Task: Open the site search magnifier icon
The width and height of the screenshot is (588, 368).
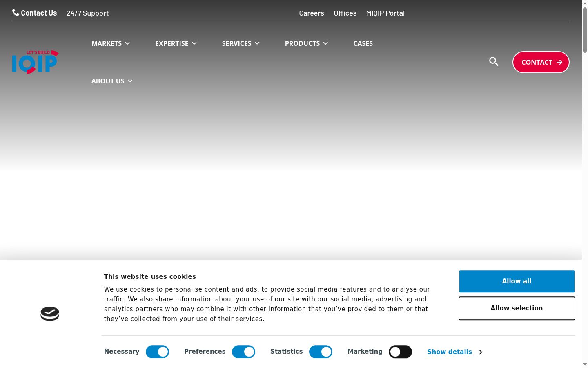Action: pyautogui.click(x=494, y=62)
